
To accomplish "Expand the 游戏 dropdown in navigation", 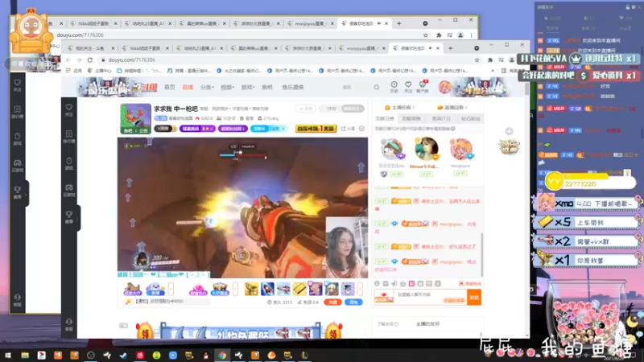I will (x=248, y=87).
